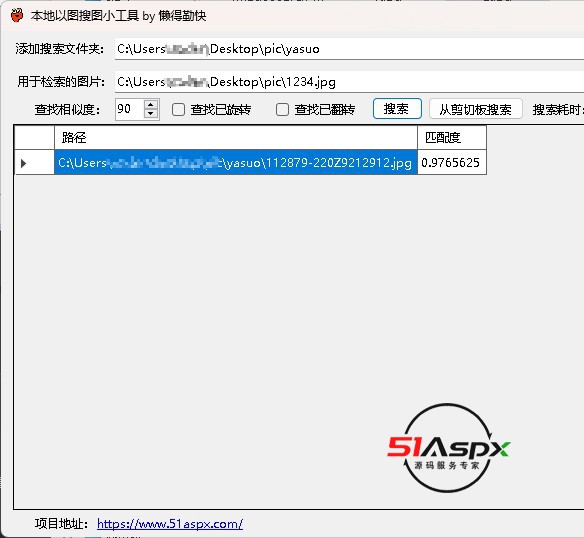Screen dimensions: 584x538
Task: Click the blank header cell above the row selector
Action: click(x=35, y=137)
